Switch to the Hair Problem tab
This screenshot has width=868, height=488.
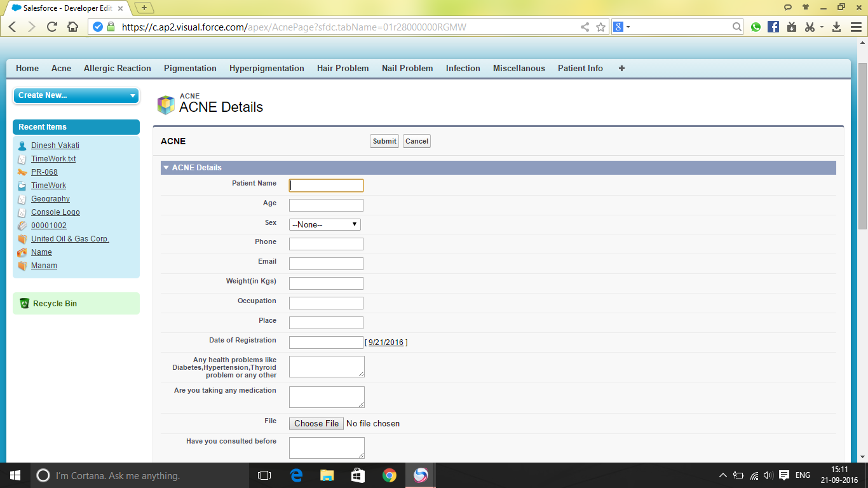coord(342,68)
